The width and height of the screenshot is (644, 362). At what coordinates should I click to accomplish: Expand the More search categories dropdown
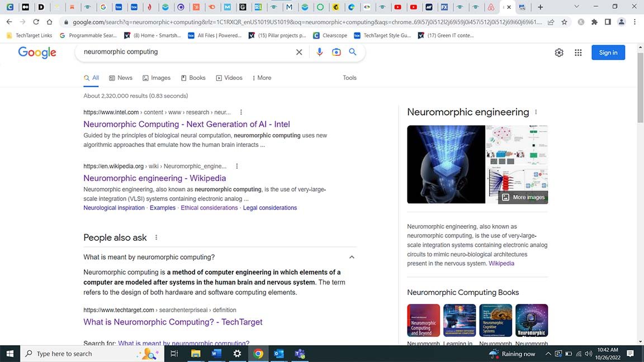[x=261, y=78]
